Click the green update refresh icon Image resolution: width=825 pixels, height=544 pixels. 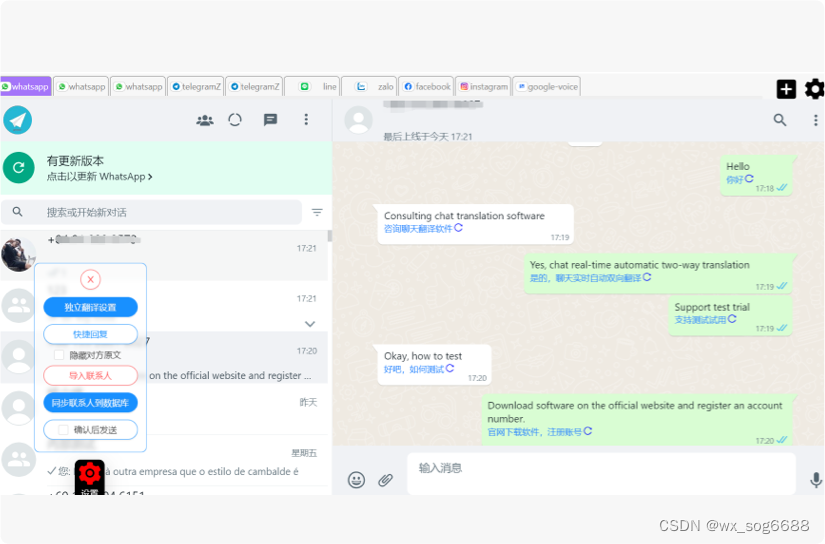18,168
